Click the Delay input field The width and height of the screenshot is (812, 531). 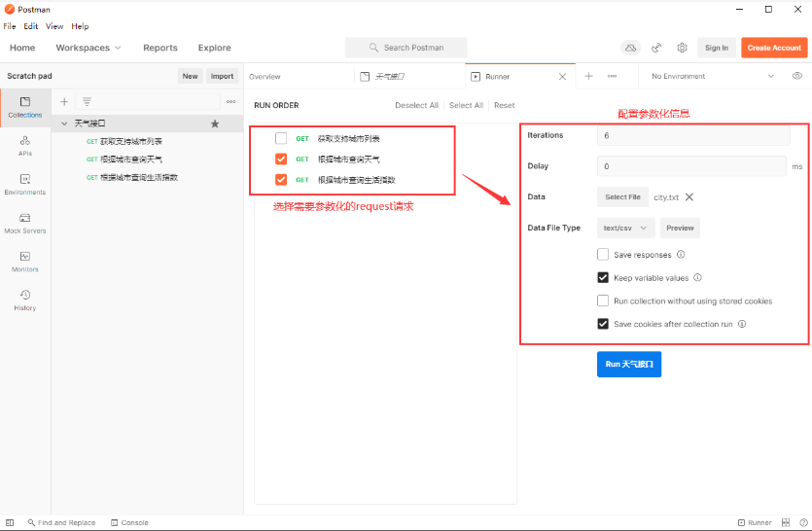click(x=691, y=166)
